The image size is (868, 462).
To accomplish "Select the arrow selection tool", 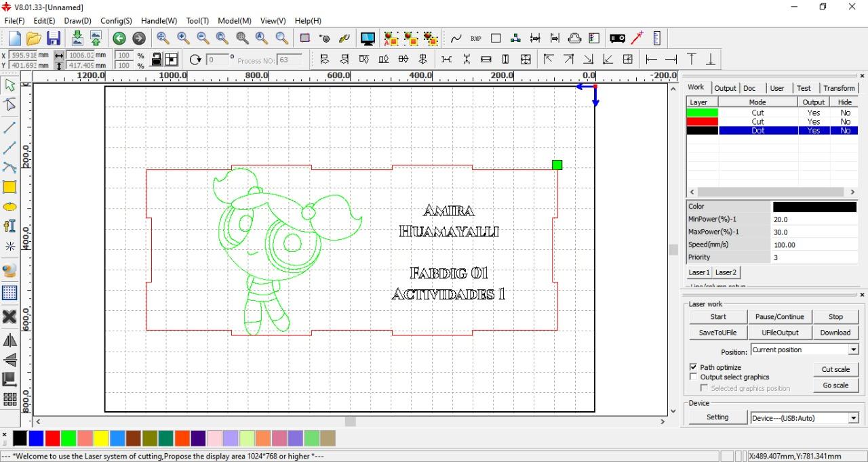I will pyautogui.click(x=9, y=85).
